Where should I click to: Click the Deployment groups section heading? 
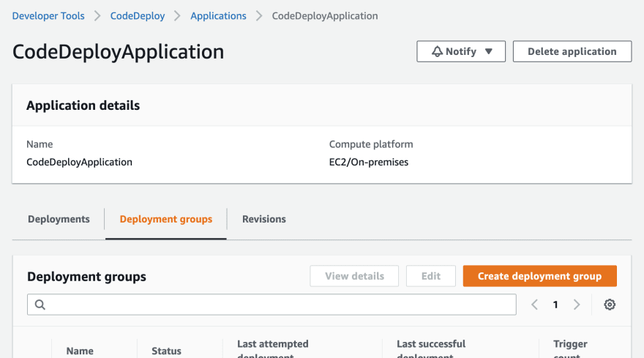[86, 277]
